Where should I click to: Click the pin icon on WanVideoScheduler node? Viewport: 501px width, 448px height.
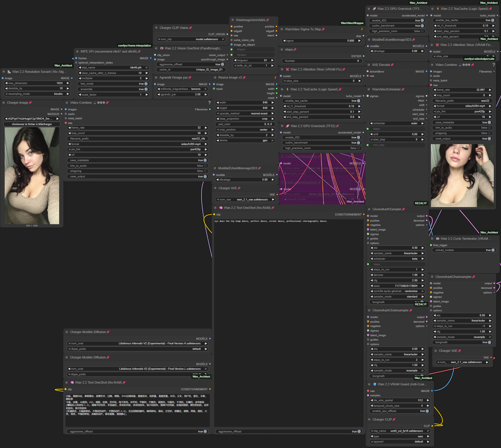coord(403,89)
